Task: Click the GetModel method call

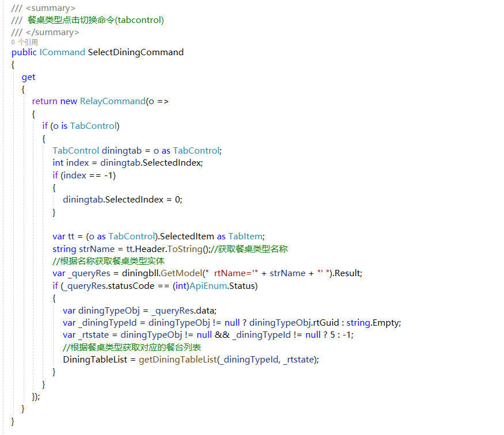Action: [x=181, y=273]
